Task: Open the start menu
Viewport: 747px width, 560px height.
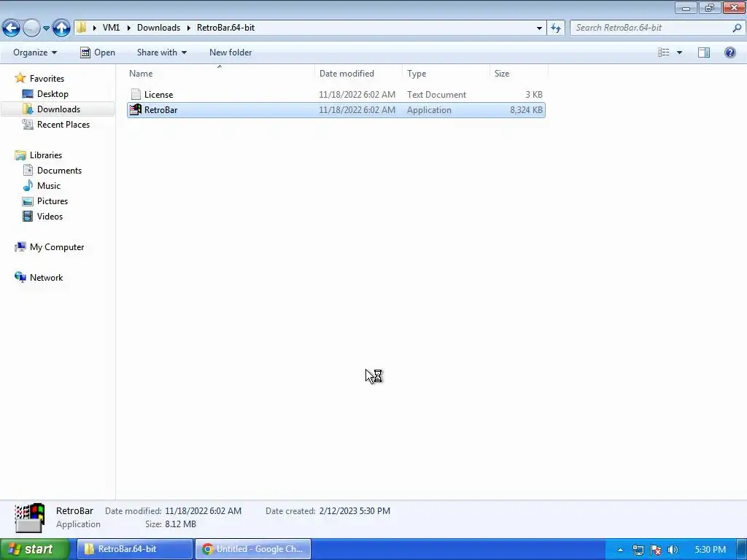Action: (x=34, y=549)
